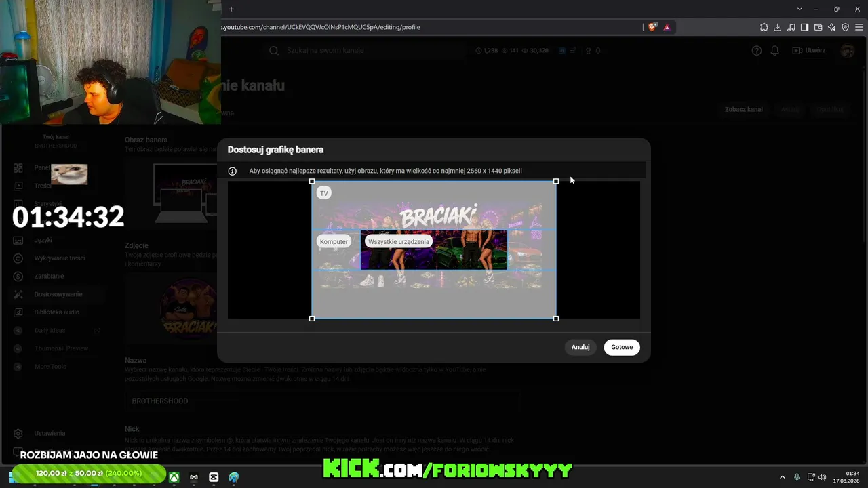Open the Brave Wallet icon
This screenshot has width=868, height=488.
(818, 27)
